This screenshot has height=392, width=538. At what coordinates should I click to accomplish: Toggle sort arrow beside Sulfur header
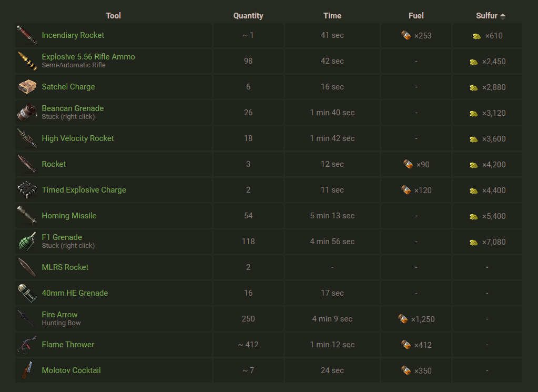pos(503,16)
